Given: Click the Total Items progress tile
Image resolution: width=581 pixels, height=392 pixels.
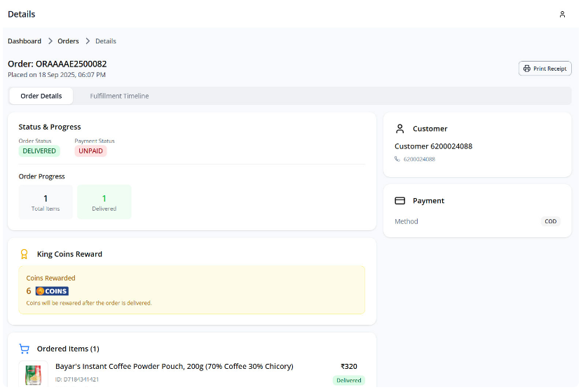Looking at the screenshot, I should click(46, 202).
